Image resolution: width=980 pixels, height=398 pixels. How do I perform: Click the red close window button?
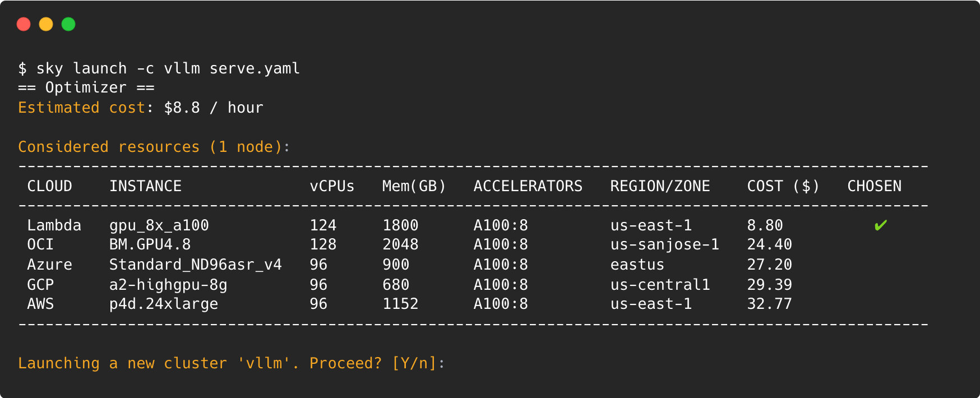[x=24, y=24]
